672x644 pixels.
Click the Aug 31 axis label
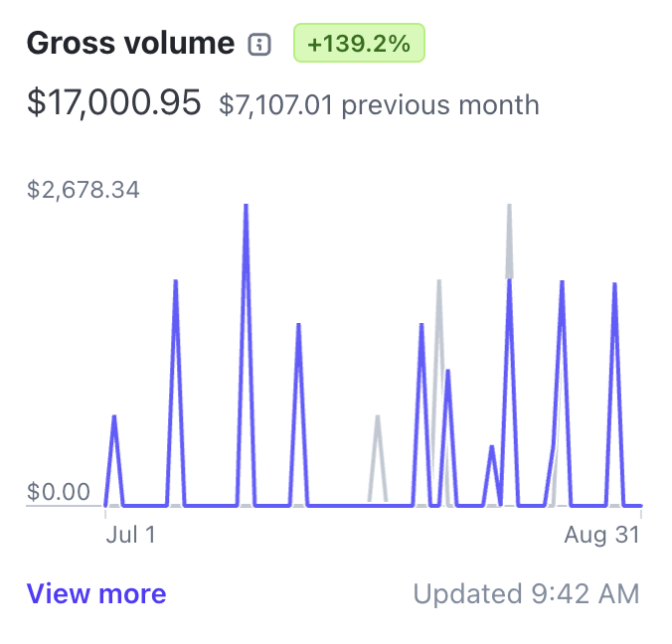click(601, 535)
